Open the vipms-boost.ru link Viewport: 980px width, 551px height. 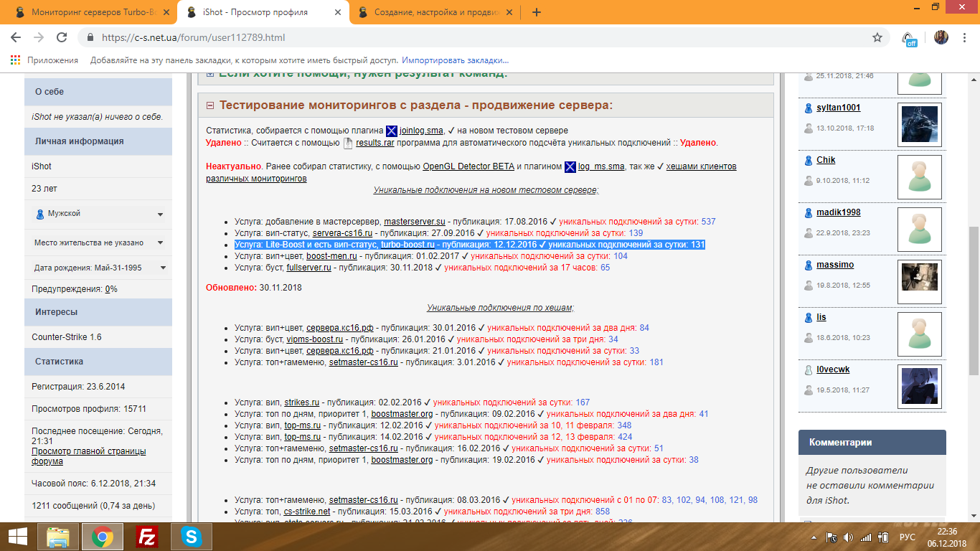coord(315,339)
